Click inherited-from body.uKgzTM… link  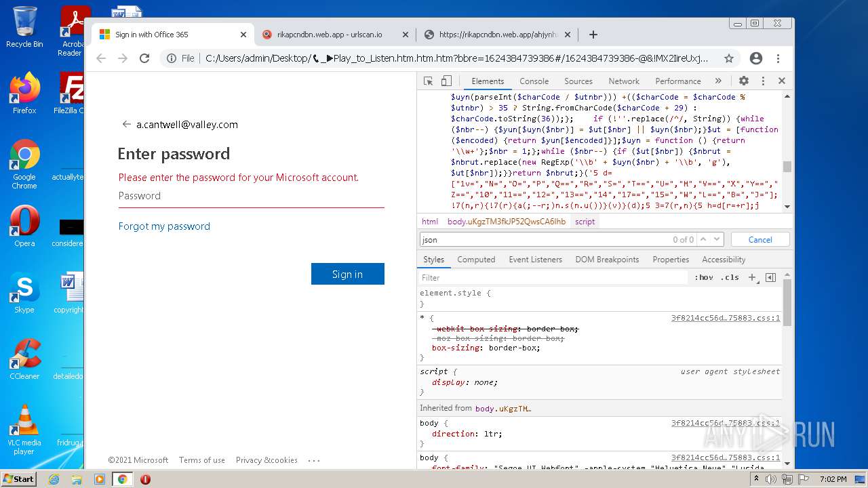click(x=503, y=408)
